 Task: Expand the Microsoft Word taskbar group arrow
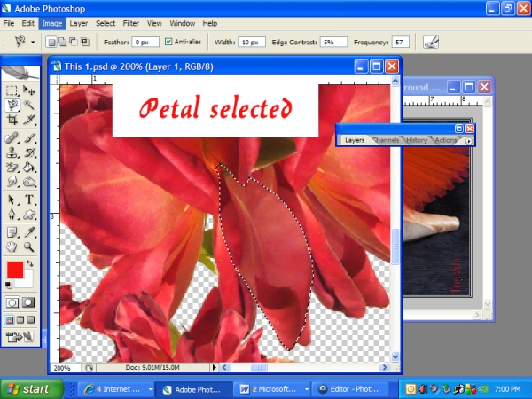[307, 389]
